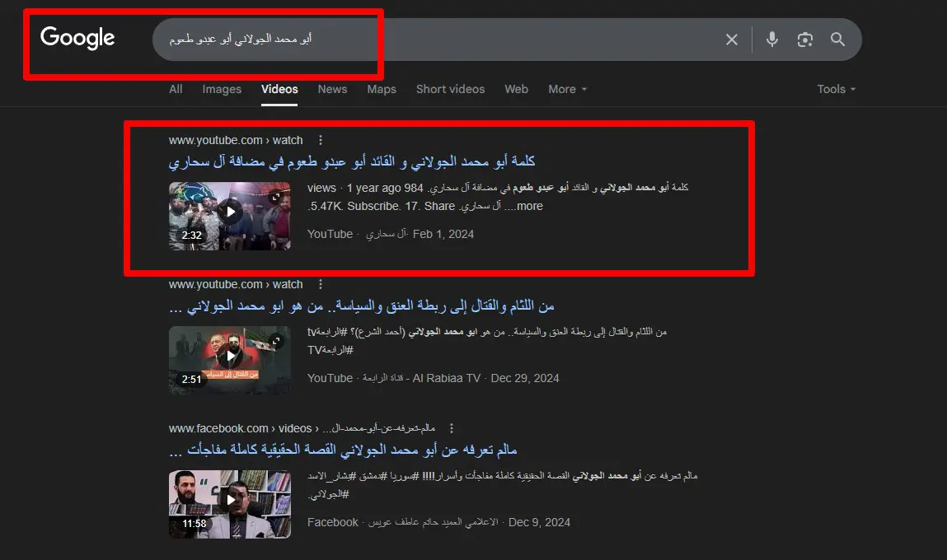Play the 2:32 video thumbnail
The height and width of the screenshot is (560, 947).
229,216
